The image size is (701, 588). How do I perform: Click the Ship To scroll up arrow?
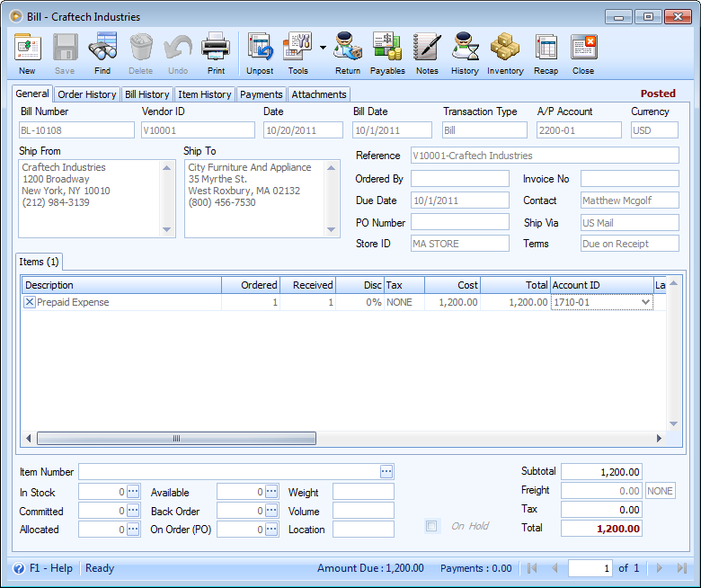(x=332, y=168)
